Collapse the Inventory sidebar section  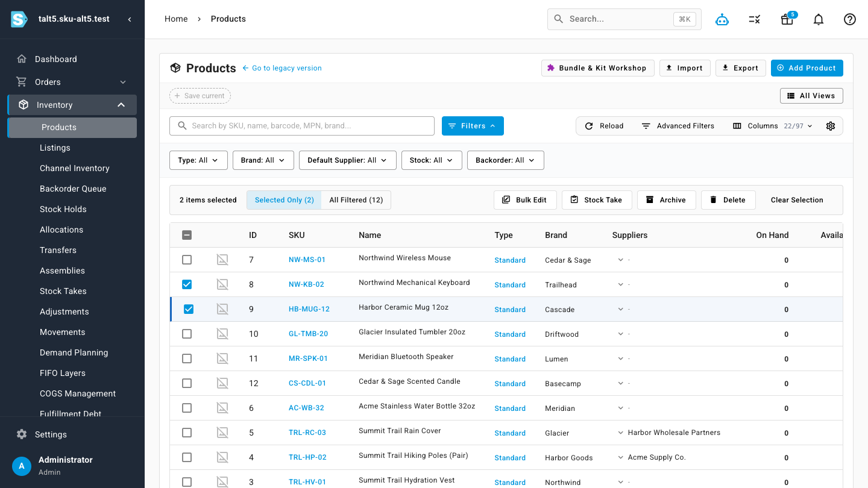click(121, 105)
